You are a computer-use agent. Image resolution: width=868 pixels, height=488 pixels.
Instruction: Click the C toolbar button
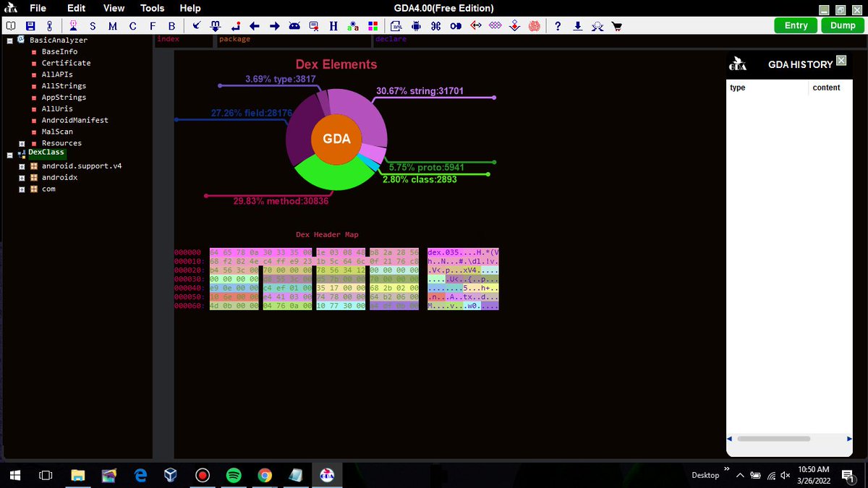[x=132, y=26]
